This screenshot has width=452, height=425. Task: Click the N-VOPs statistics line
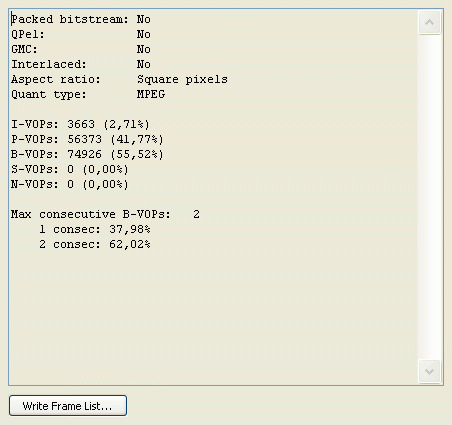70,184
